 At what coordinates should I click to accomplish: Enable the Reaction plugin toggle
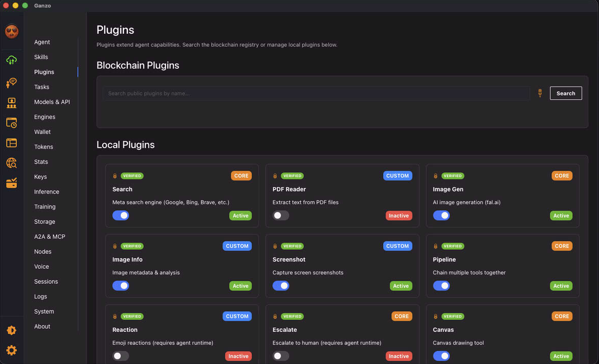point(121,356)
